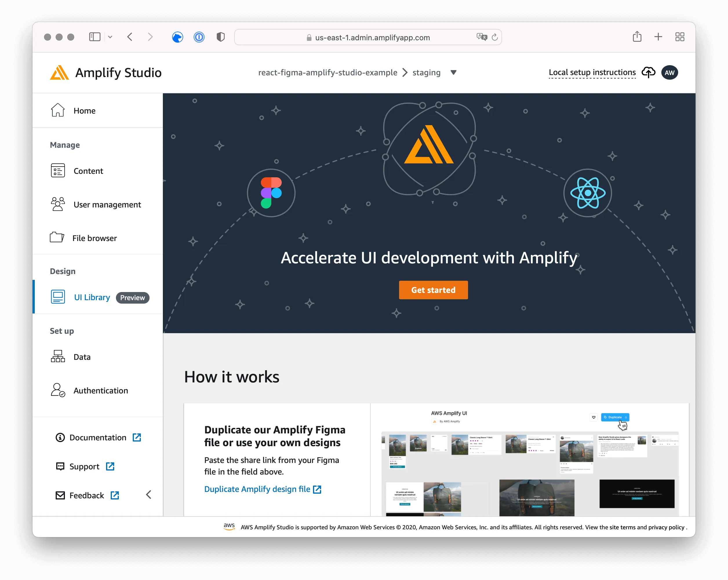The height and width of the screenshot is (580, 728).
Task: Open the staging environment dropdown
Action: tap(454, 73)
